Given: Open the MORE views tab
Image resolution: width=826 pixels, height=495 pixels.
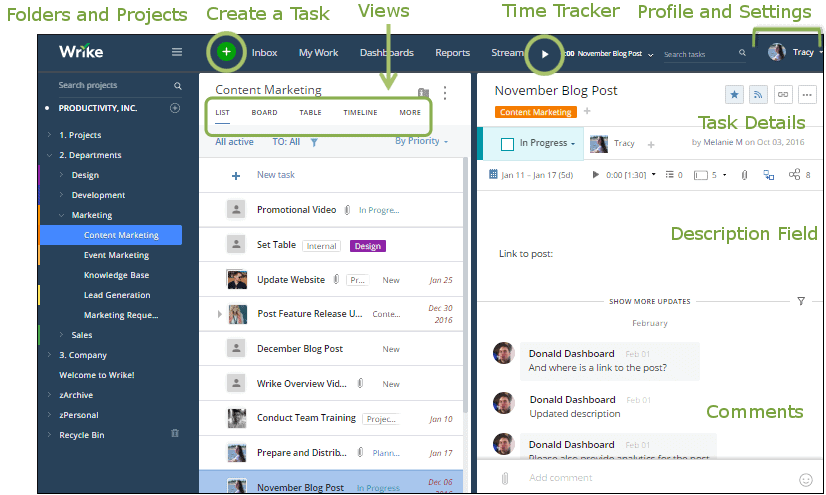Looking at the screenshot, I should coord(410,113).
